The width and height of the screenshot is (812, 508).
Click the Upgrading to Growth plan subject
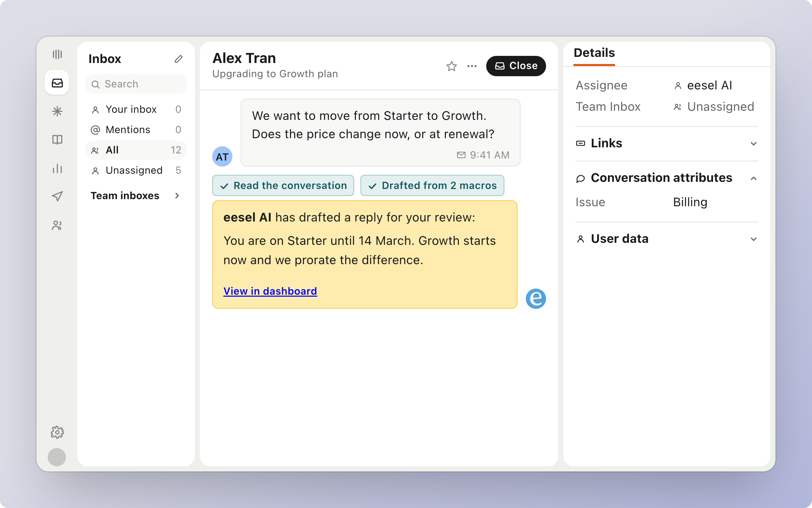click(x=275, y=74)
